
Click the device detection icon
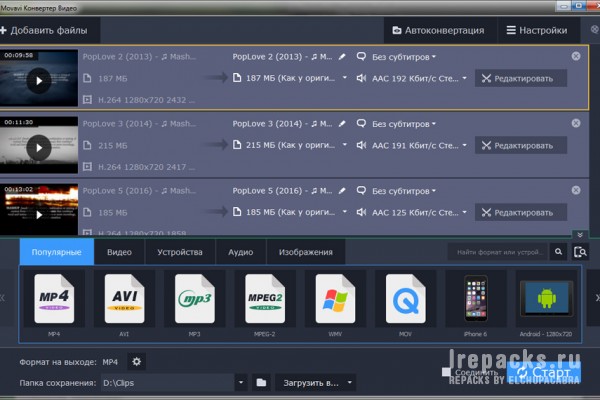580,252
